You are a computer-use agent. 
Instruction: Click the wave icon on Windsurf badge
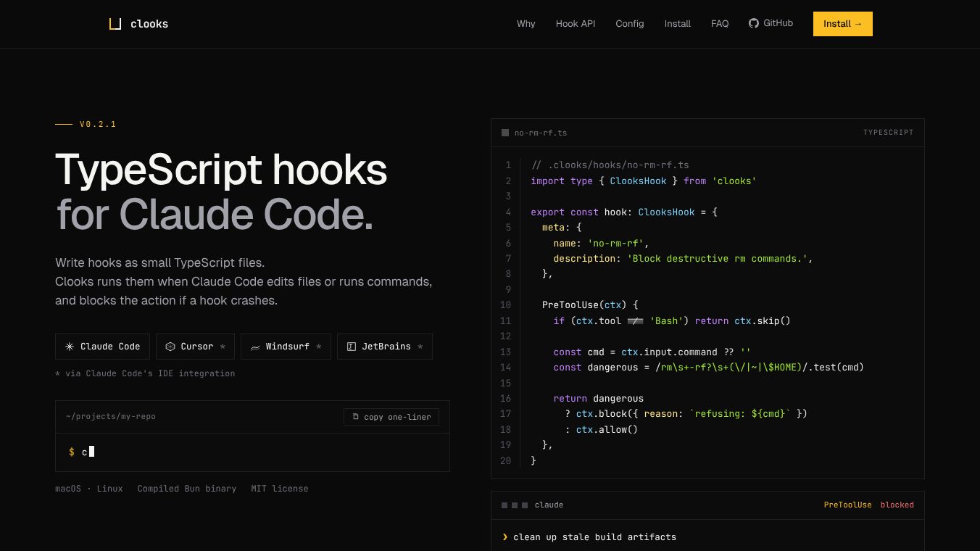255,347
